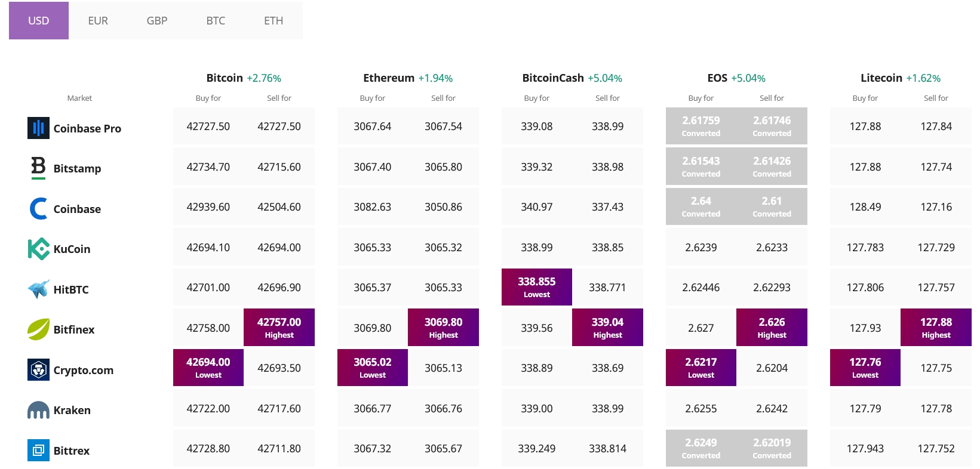Click Coinbase BitcoinCash sell price 337.43
Screen dimensions: 980x469
click(x=607, y=207)
